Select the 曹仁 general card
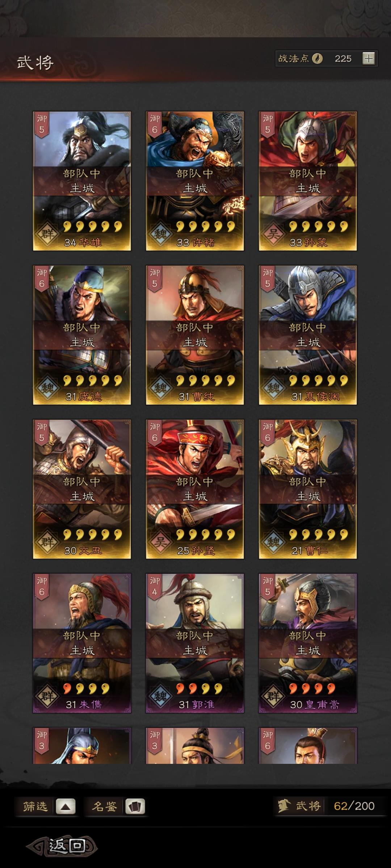 [x=308, y=489]
